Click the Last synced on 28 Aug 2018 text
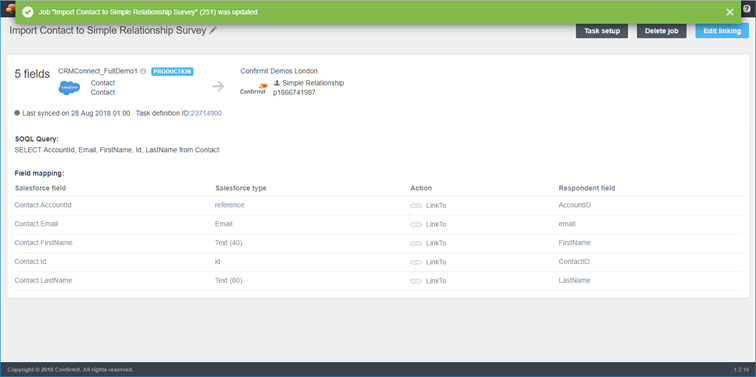Image resolution: width=756 pixels, height=377 pixels. point(76,113)
